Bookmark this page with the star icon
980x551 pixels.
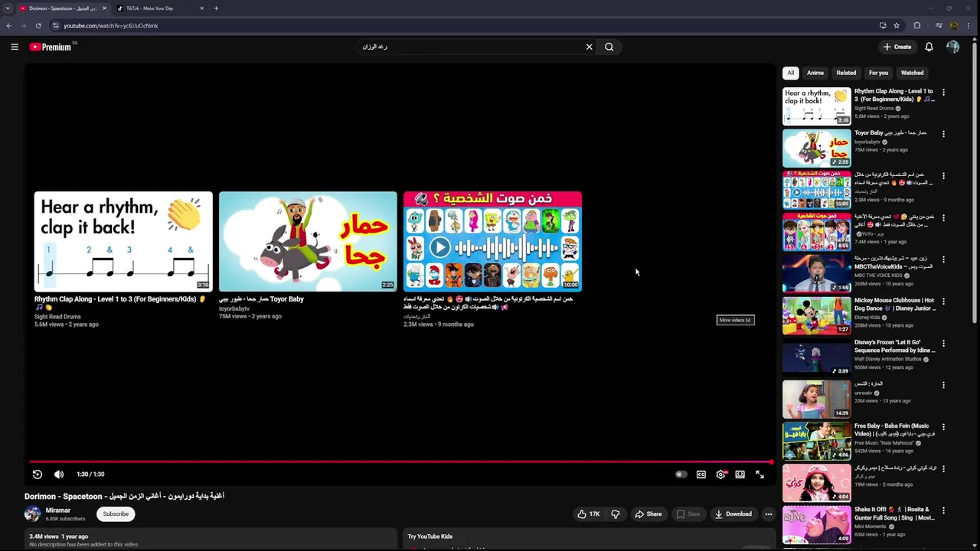click(897, 25)
